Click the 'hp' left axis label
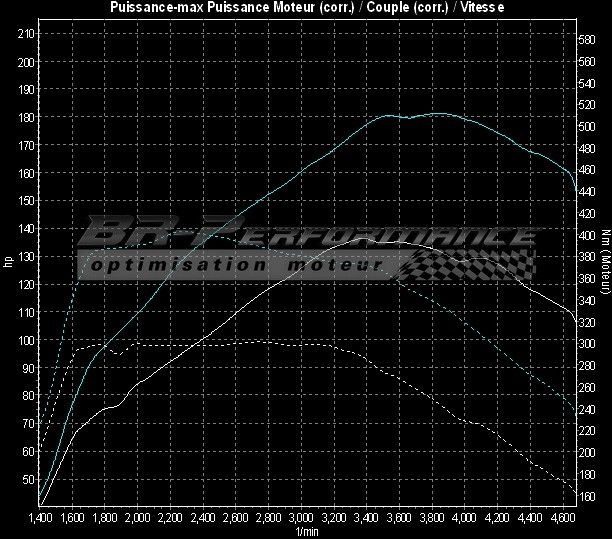This screenshot has height=539, width=612. (x=8, y=262)
